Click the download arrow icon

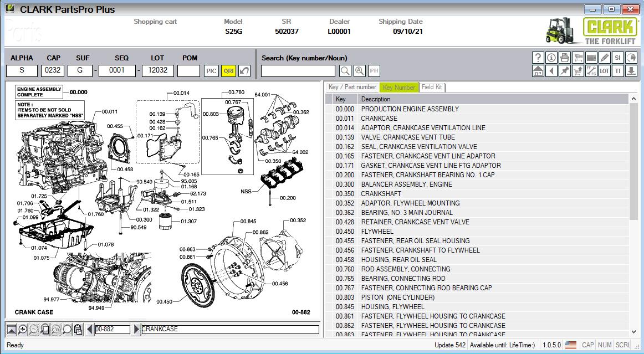click(631, 71)
